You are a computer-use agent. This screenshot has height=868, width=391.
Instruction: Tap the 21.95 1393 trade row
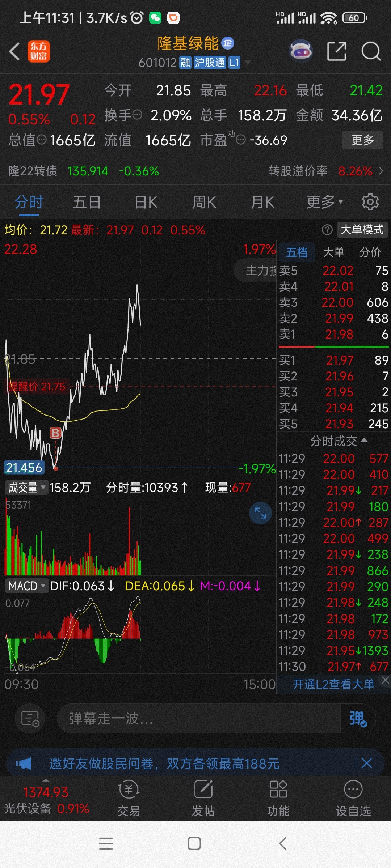coord(333,650)
